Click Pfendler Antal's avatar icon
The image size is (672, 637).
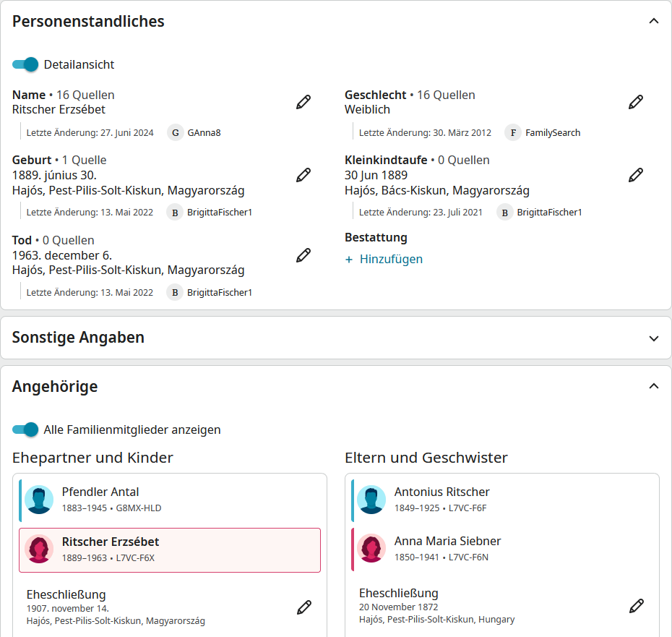tap(40, 500)
